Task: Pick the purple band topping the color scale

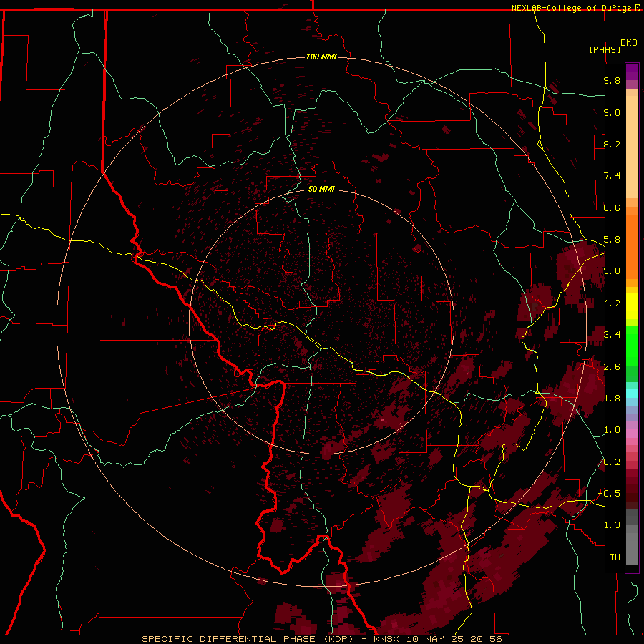Action: pyautogui.click(x=632, y=72)
